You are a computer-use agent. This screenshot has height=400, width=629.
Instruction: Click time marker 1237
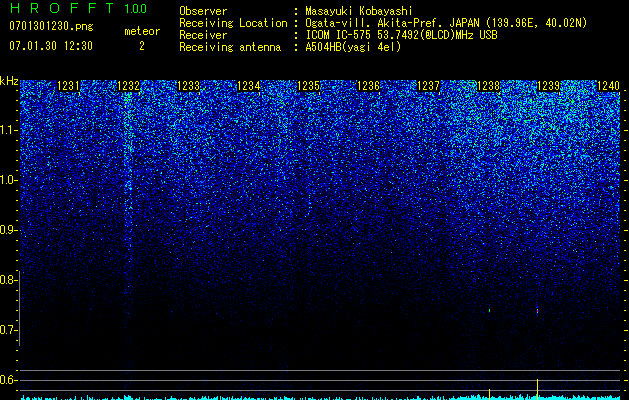tap(428, 86)
